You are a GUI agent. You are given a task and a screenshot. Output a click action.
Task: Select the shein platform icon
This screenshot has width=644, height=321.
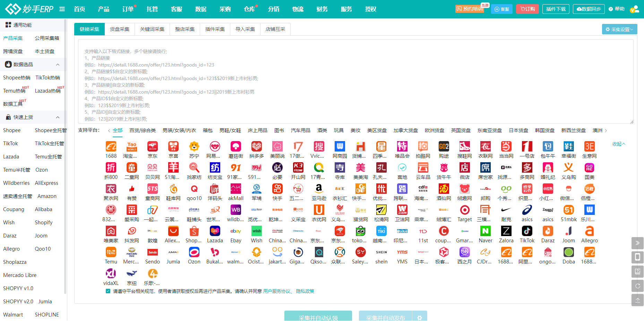[381, 252]
